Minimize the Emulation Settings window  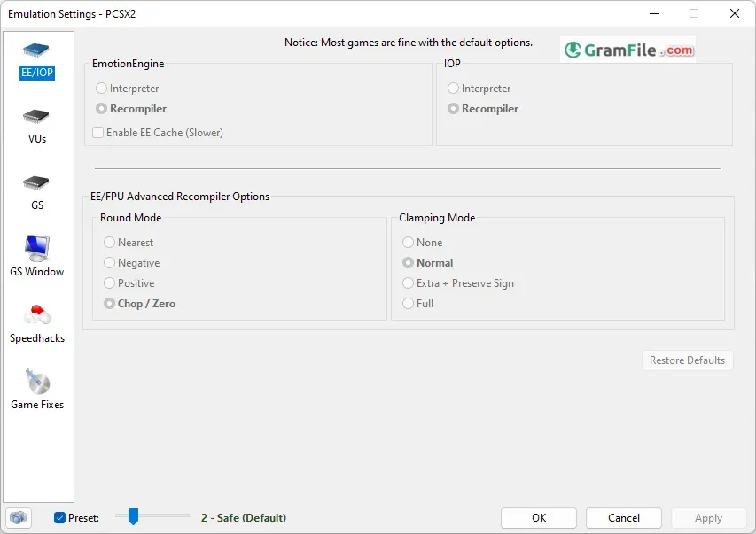point(654,13)
